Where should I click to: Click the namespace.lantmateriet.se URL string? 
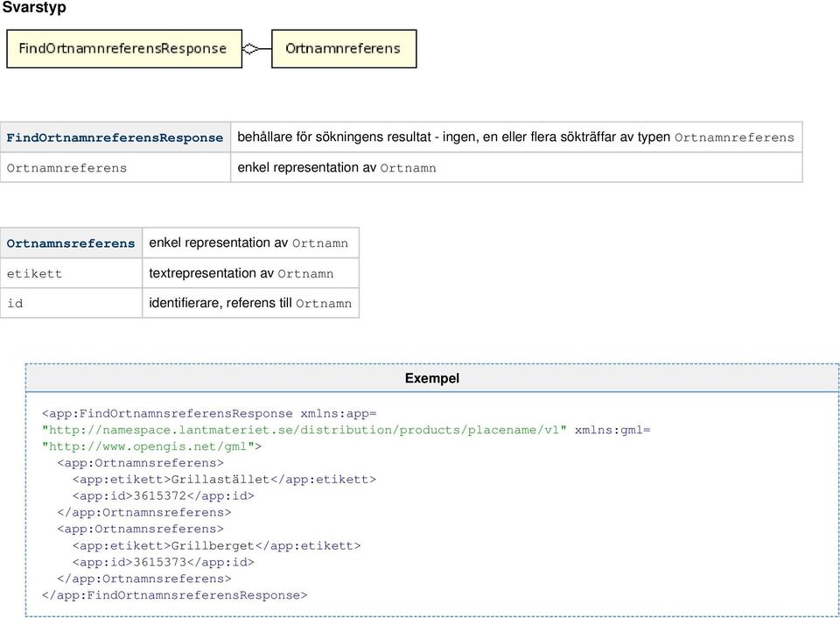click(x=304, y=431)
